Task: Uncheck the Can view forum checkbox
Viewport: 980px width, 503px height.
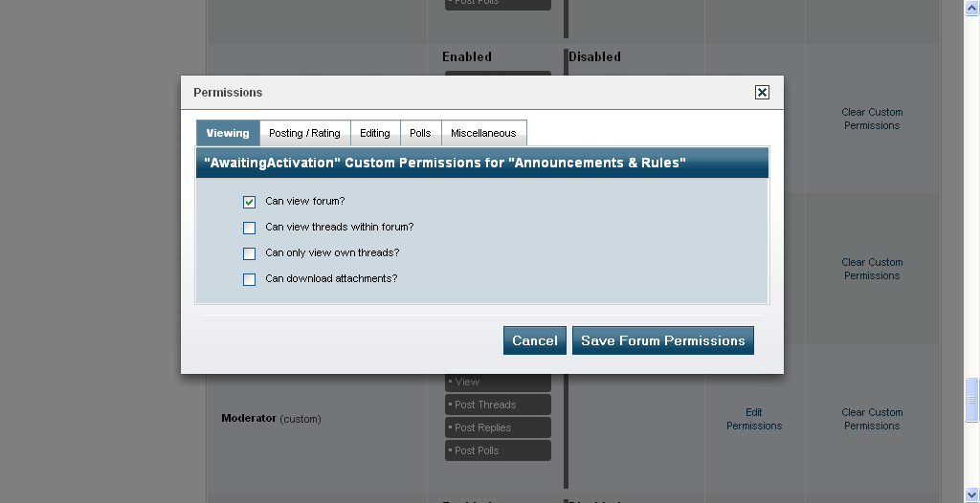Action: point(250,202)
